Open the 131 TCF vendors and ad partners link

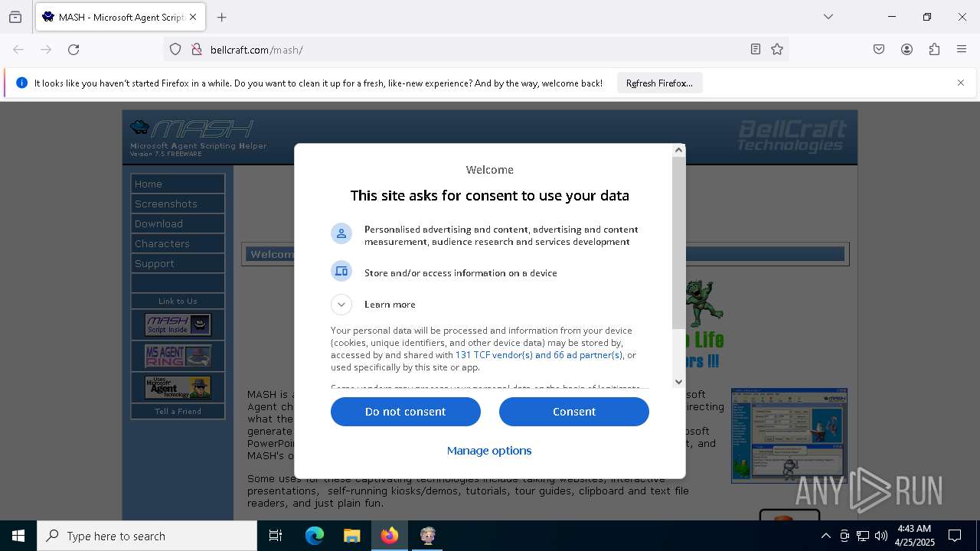[539, 355]
